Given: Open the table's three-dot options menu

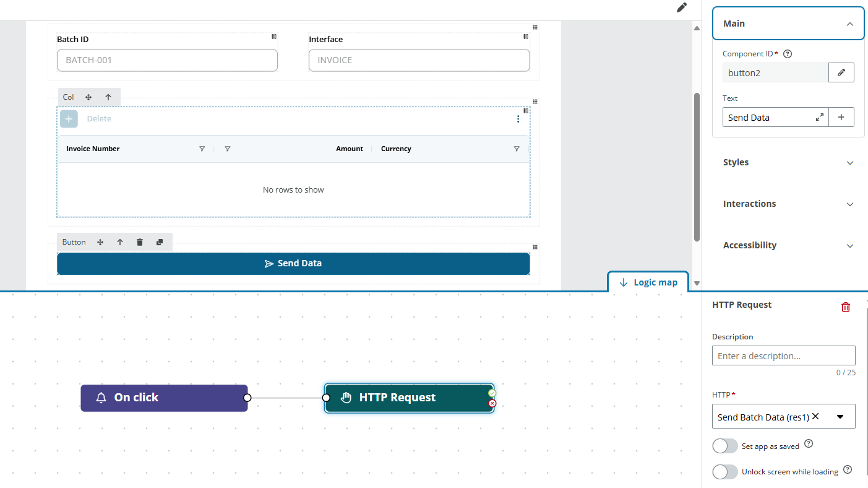Looking at the screenshot, I should point(518,119).
